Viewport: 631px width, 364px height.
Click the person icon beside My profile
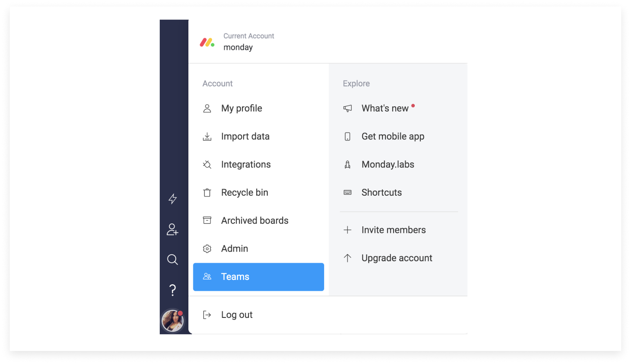(x=207, y=108)
